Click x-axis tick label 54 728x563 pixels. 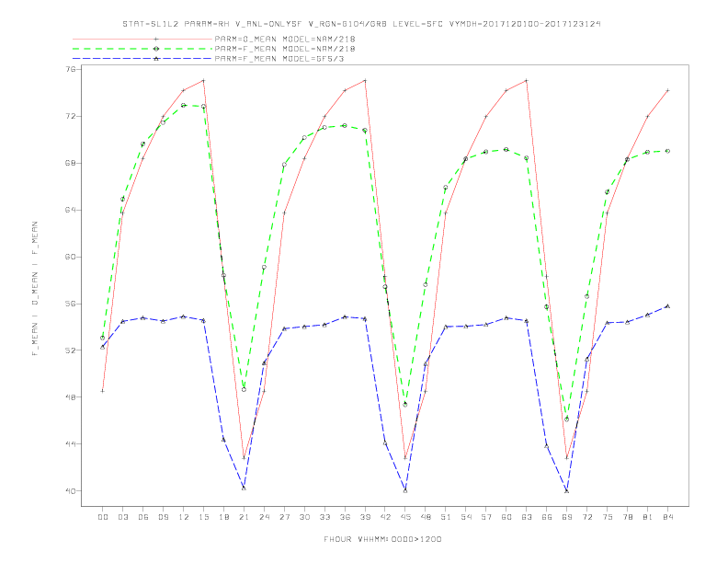tap(466, 517)
